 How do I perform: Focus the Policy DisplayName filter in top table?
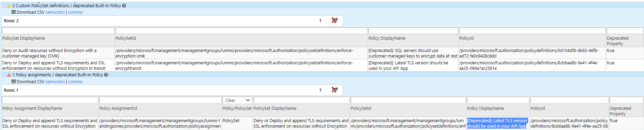click(413, 30)
